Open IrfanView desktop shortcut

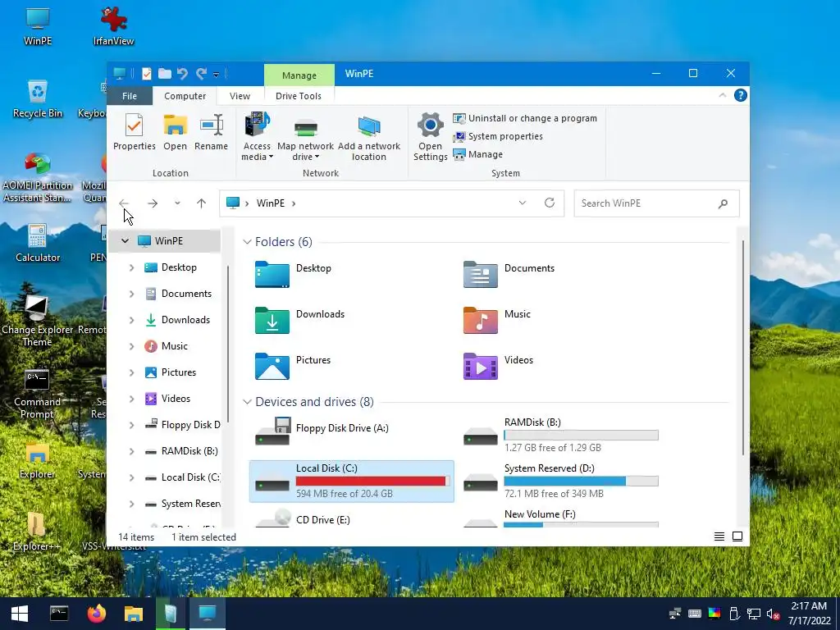[x=113, y=26]
